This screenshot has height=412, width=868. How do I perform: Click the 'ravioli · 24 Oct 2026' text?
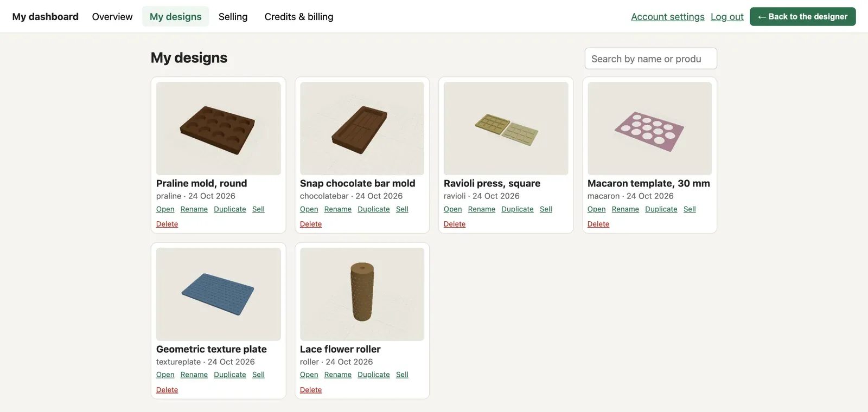(x=482, y=196)
